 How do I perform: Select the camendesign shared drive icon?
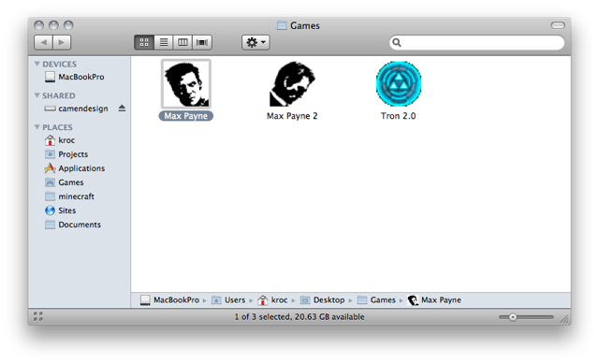pos(50,109)
